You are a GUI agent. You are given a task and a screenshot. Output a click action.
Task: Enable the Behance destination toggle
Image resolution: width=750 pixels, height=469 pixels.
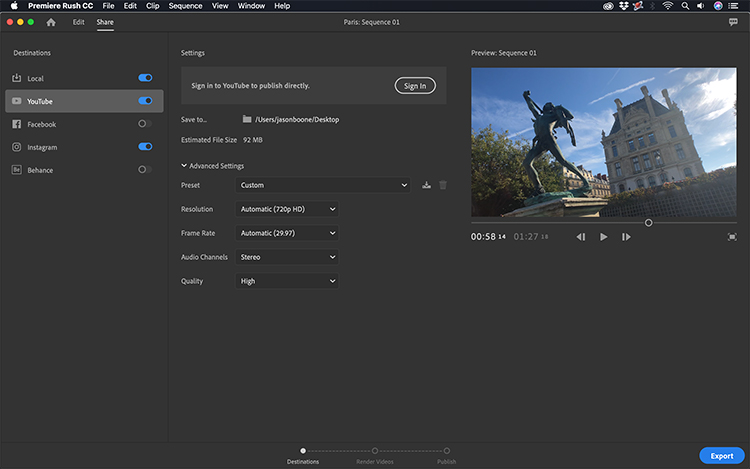click(x=145, y=170)
